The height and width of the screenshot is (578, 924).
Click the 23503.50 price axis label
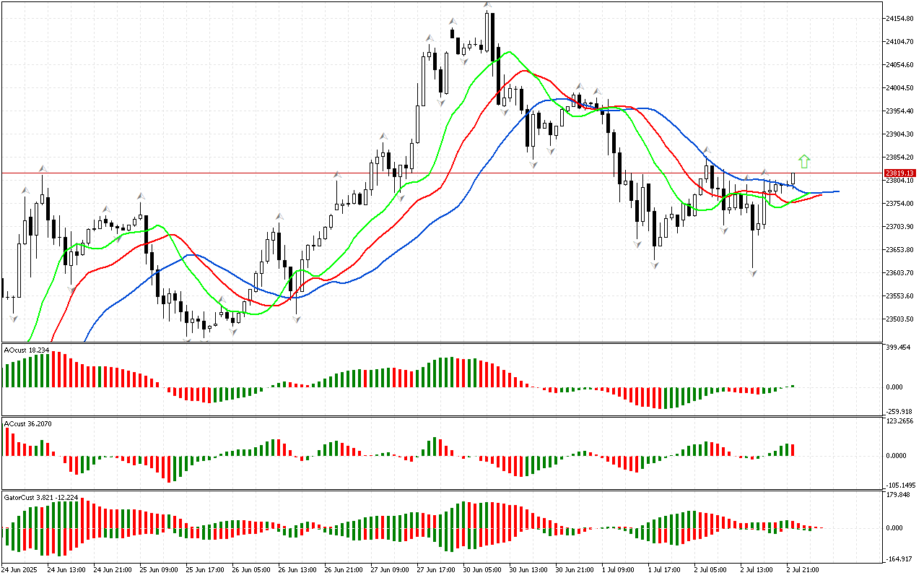[x=899, y=319]
